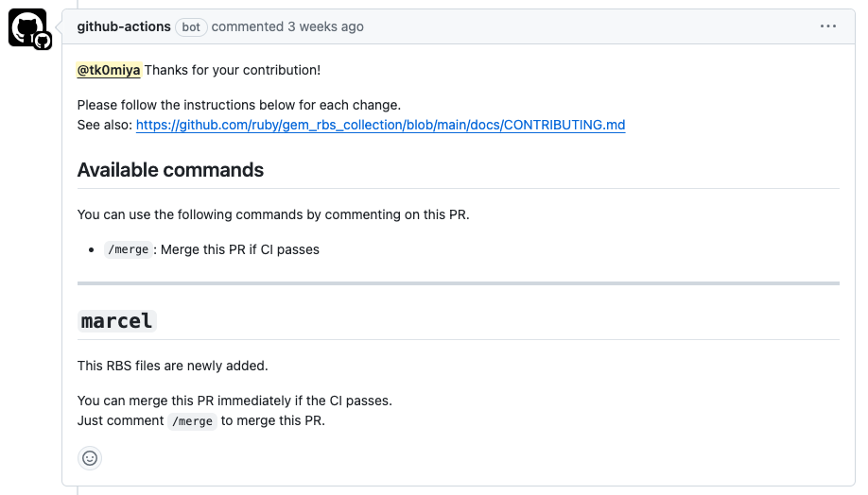Click the 'Merge this PR if CI passes' description

coord(240,249)
